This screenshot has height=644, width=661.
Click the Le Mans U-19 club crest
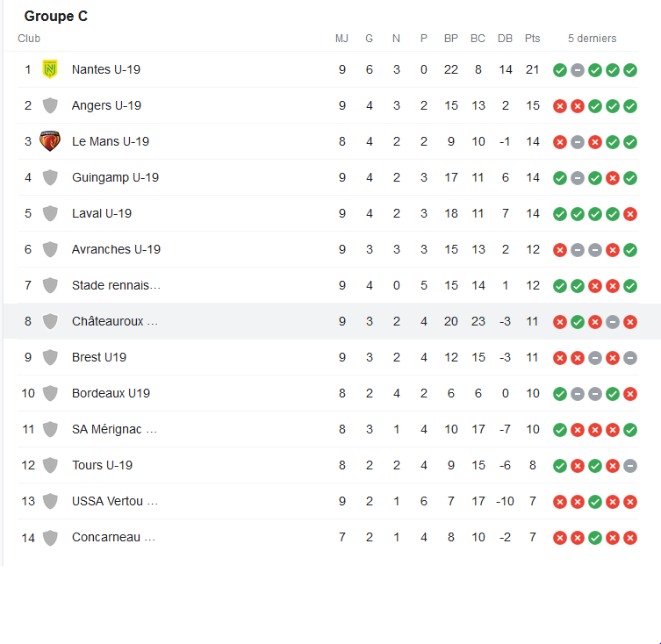click(x=50, y=141)
